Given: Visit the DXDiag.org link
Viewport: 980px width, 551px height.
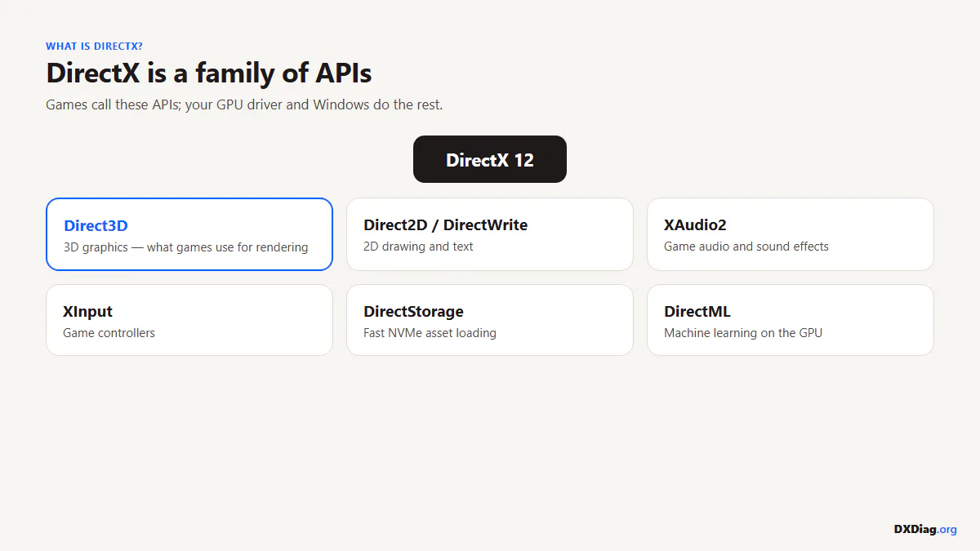Looking at the screenshot, I should (x=925, y=529).
